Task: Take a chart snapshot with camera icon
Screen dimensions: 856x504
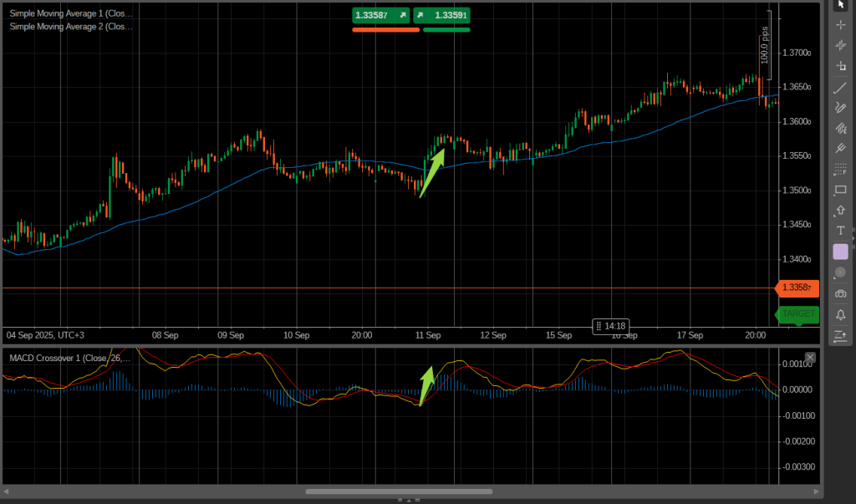Action: [x=841, y=293]
